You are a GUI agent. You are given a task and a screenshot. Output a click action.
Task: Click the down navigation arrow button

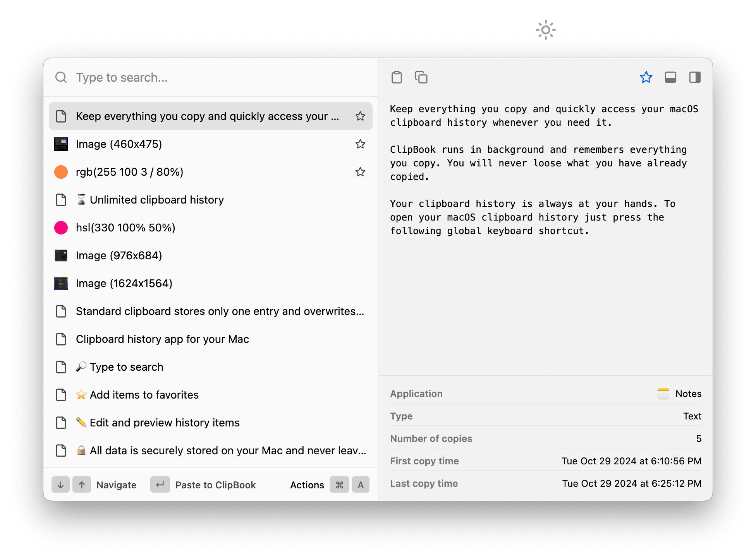tap(60, 484)
